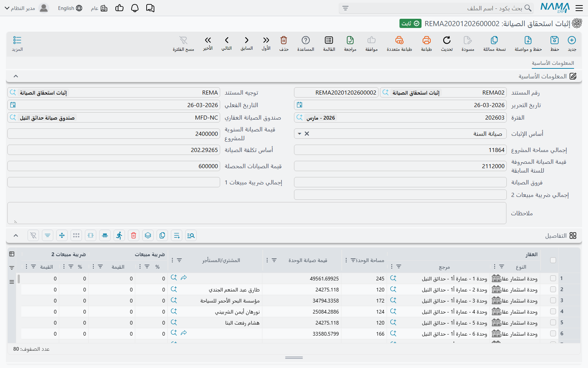Check the checkbox for row 1

point(553,278)
